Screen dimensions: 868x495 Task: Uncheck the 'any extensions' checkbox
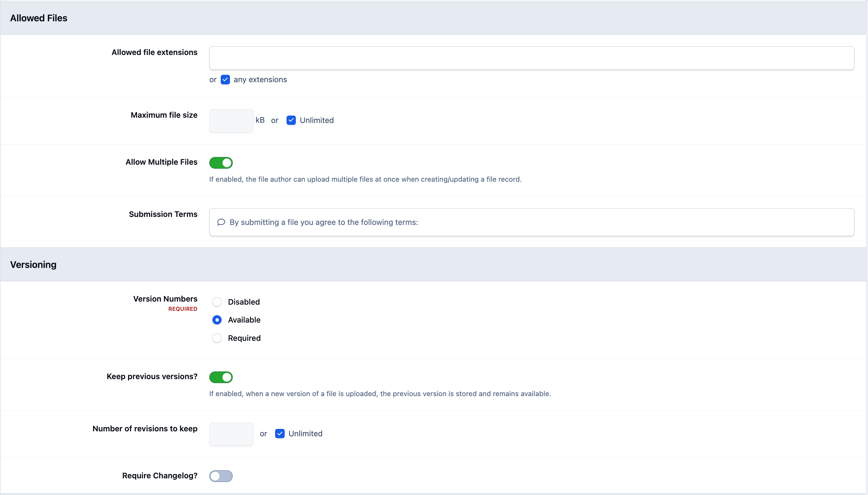225,79
